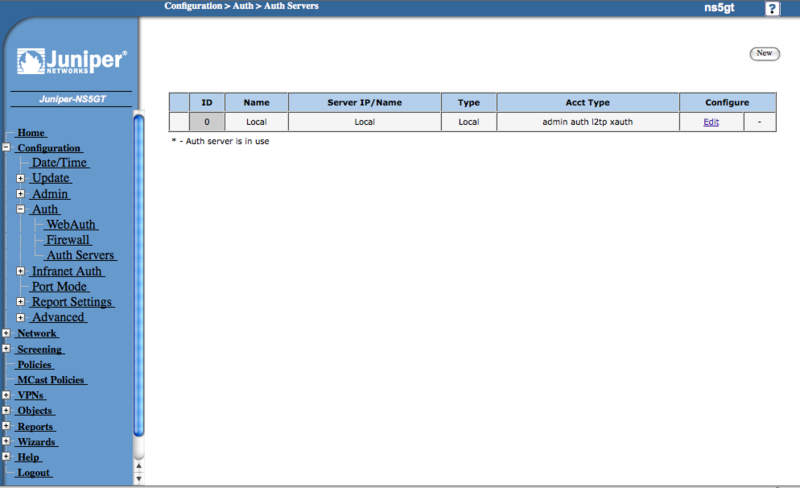This screenshot has height=488, width=800.
Task: Click the ns5gt hostname label
Action: (719, 8)
